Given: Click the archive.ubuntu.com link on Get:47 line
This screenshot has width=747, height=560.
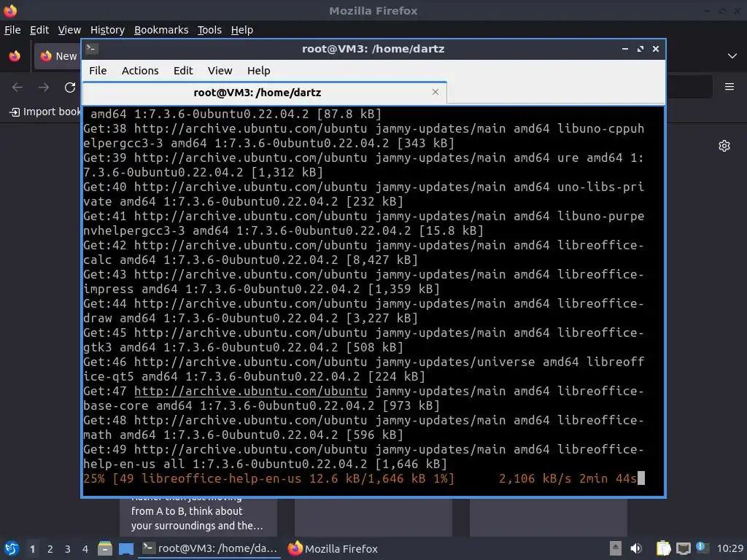Looking at the screenshot, I should (x=251, y=391).
